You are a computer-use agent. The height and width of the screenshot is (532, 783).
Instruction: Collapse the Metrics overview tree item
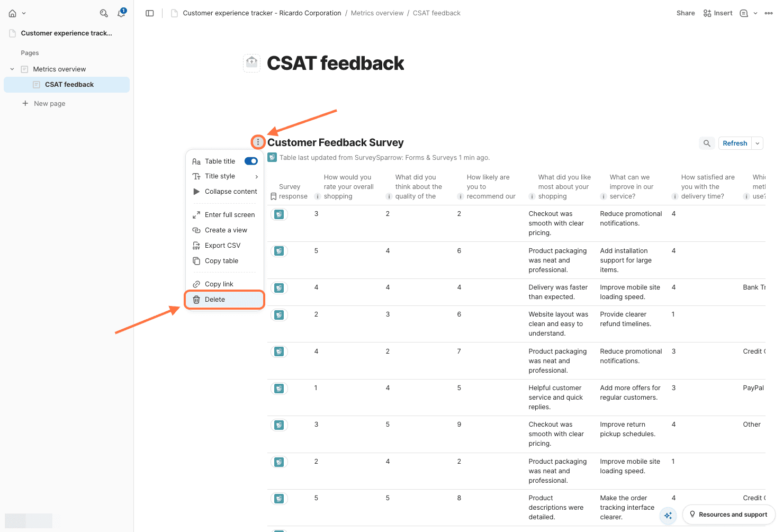12,69
